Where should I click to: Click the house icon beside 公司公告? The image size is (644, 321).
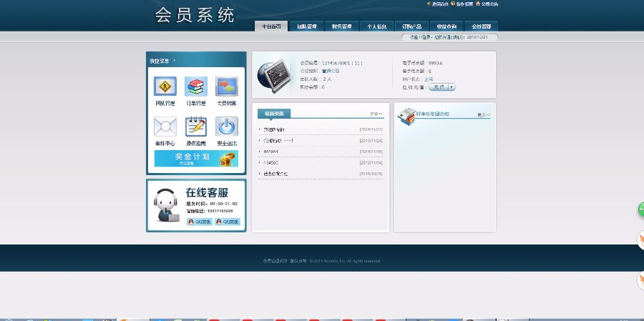(478, 4)
